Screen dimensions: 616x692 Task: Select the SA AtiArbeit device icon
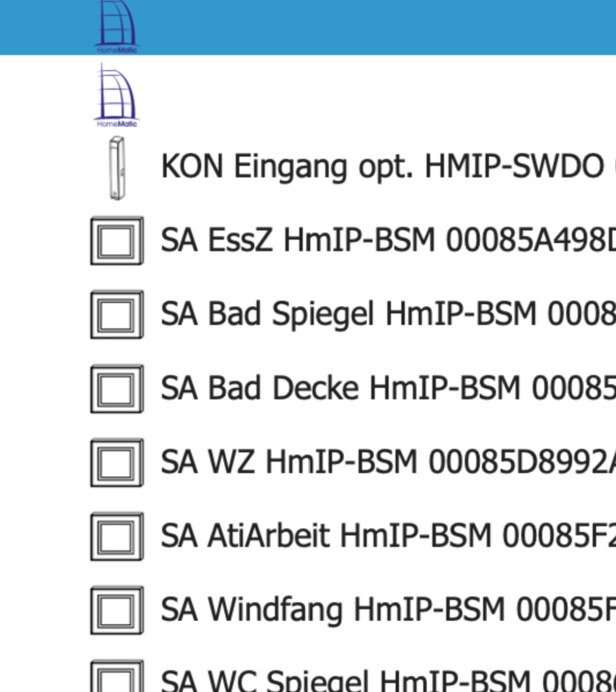click(116, 537)
